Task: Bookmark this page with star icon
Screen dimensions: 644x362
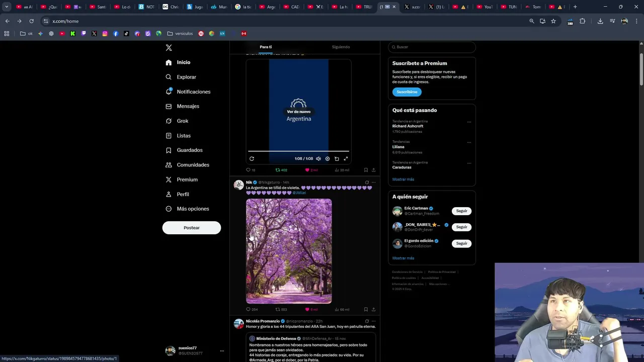Action: 553,21
